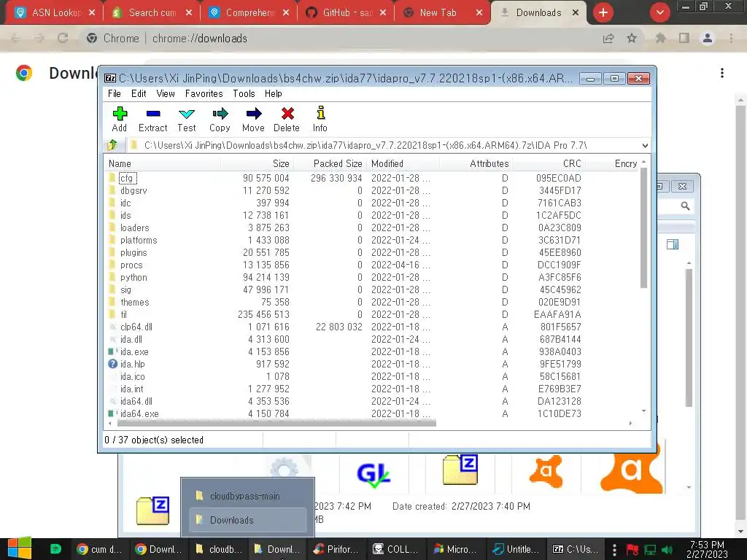
Task: Click the red Delete icon
Action: coord(287,119)
